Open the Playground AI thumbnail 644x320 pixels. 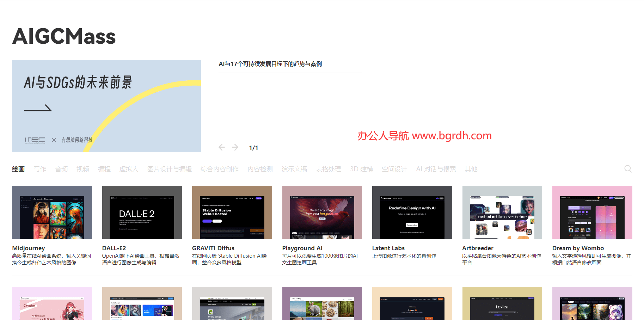click(x=322, y=212)
